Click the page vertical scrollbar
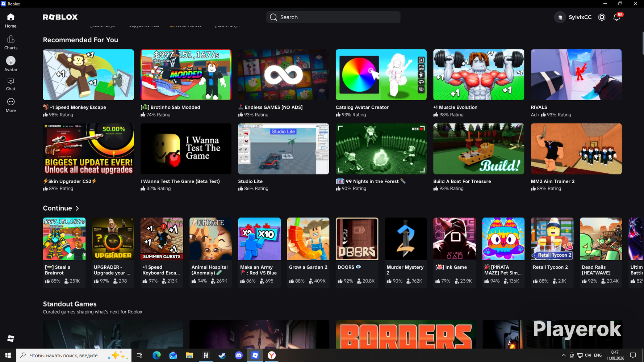The width and height of the screenshot is (644, 362). [643, 43]
